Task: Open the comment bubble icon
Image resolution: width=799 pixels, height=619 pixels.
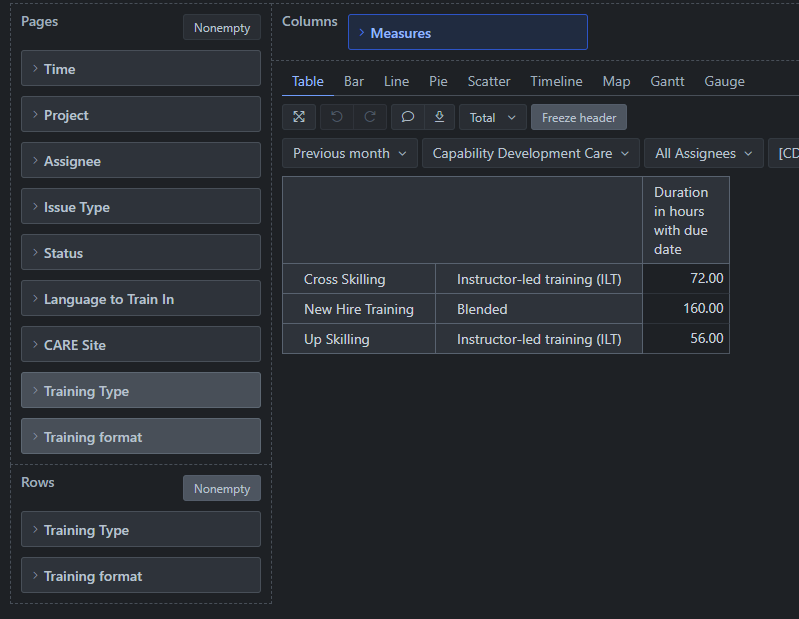Action: 408,117
